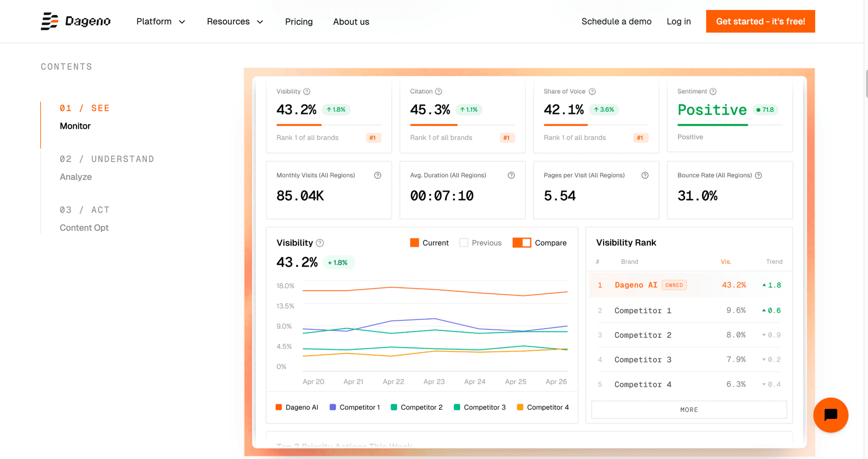Click help icon next to Sentiment
The height and width of the screenshot is (459, 868).
[x=713, y=91]
